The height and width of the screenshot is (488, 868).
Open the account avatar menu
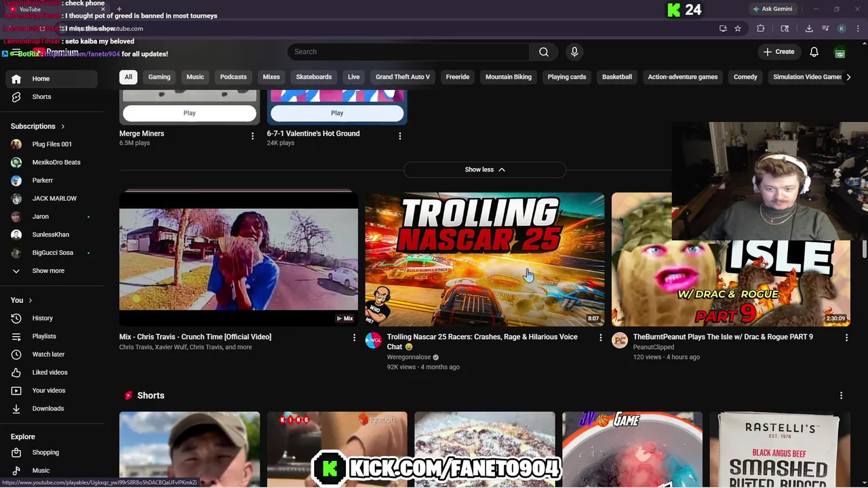(840, 52)
